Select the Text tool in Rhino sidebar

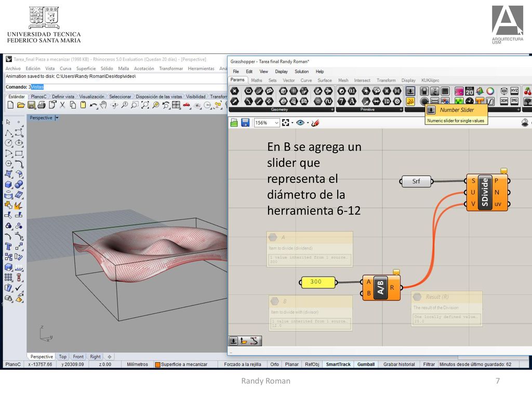click(x=8, y=246)
